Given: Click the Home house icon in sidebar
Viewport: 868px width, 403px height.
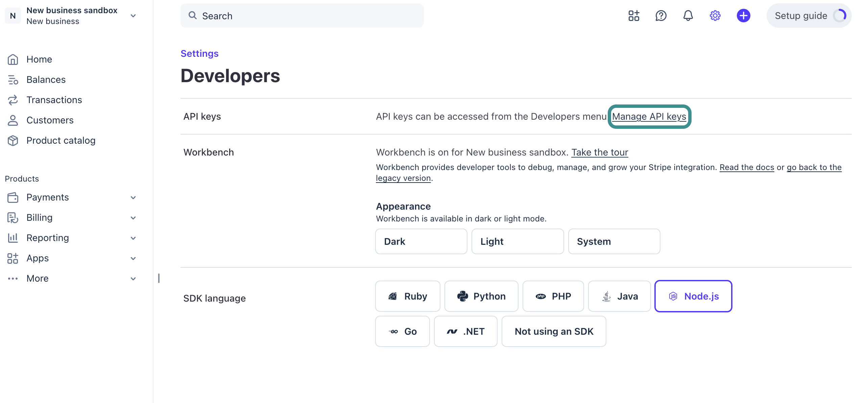Looking at the screenshot, I should [x=13, y=60].
